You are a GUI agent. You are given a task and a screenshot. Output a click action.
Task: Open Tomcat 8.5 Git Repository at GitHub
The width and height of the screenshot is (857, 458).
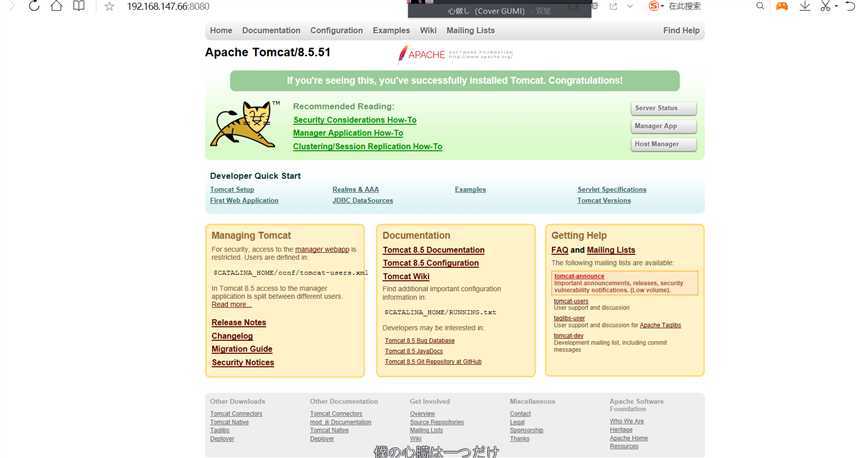(x=433, y=362)
